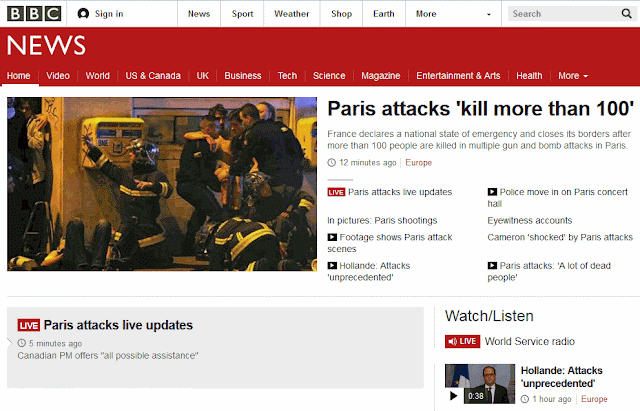Select the Home news tab

coord(18,76)
